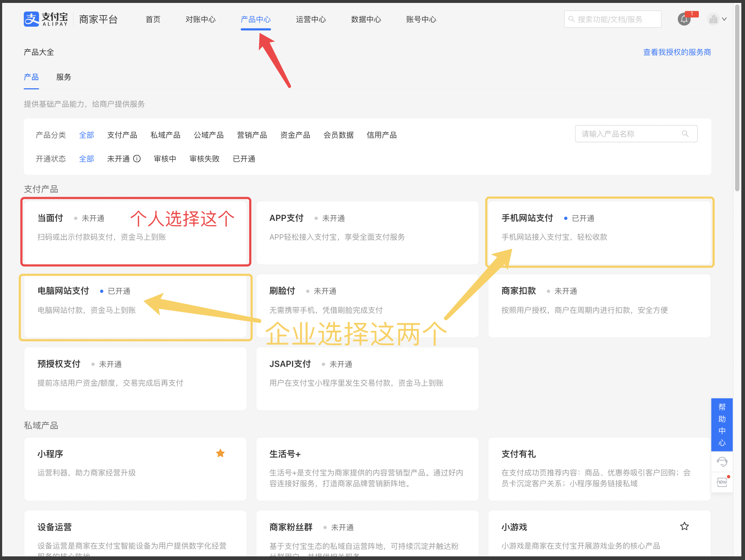Viewport: 745px width, 560px height.
Task: Click the orange star on 小程序 card
Action: pyautogui.click(x=220, y=453)
